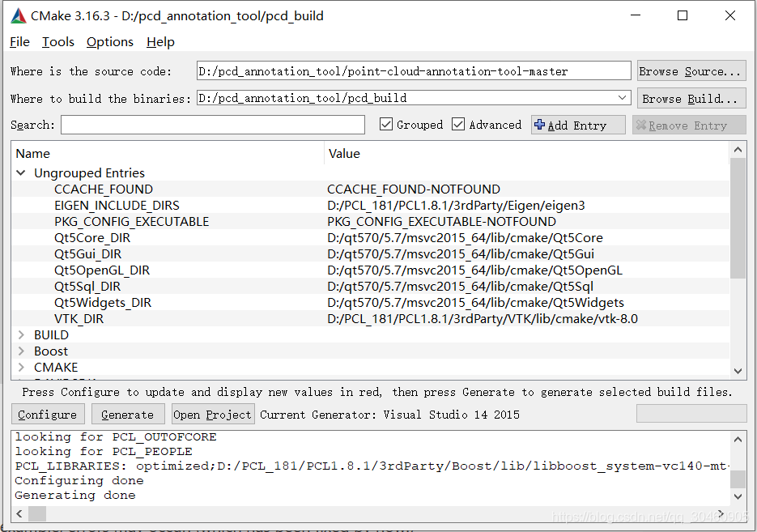Open the Options menu
The height and width of the screenshot is (532, 757).
click(110, 42)
